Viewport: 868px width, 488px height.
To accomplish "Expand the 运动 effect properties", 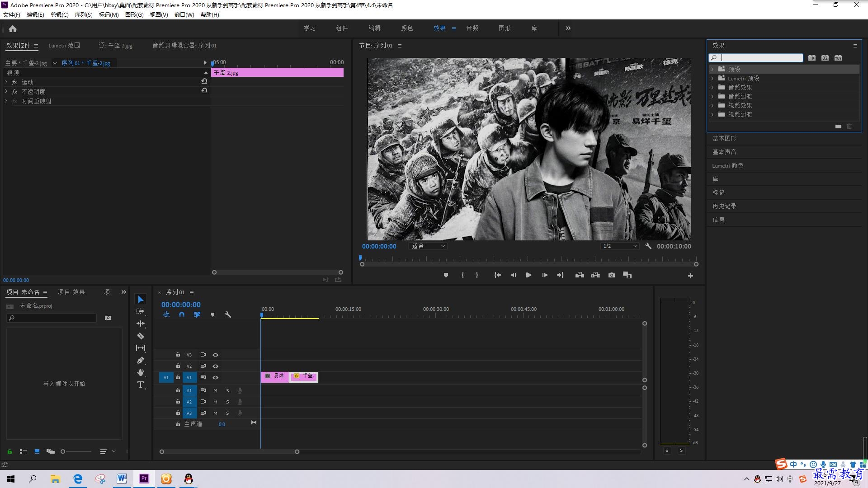I will (x=6, y=82).
